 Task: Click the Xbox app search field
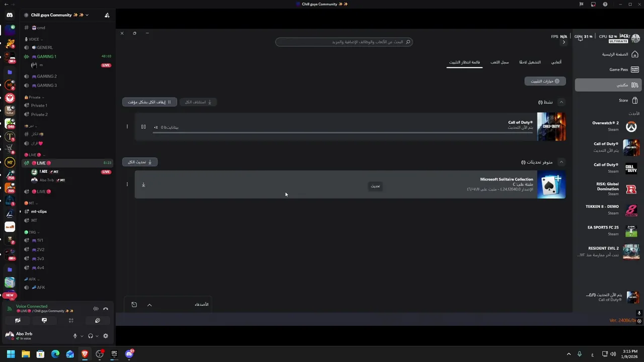(x=344, y=42)
